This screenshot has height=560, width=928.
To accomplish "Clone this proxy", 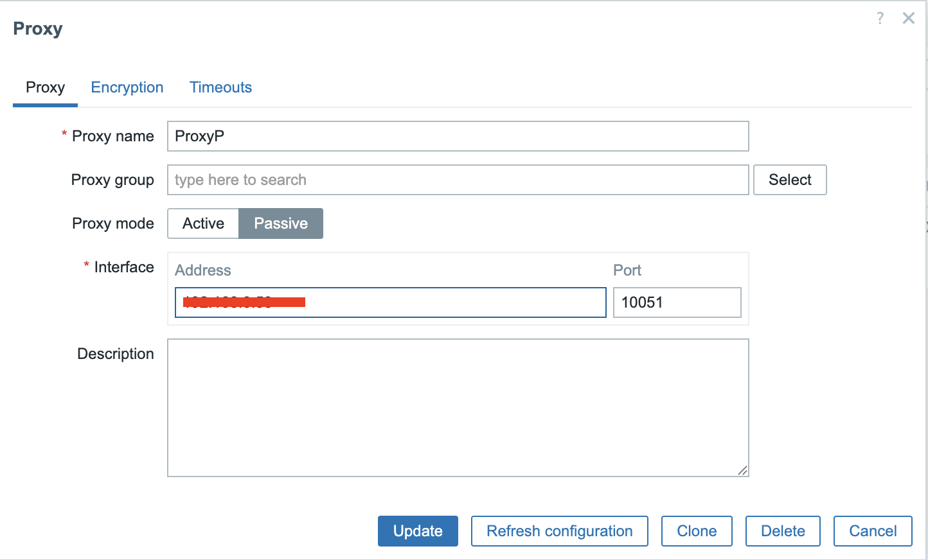I will tap(697, 531).
